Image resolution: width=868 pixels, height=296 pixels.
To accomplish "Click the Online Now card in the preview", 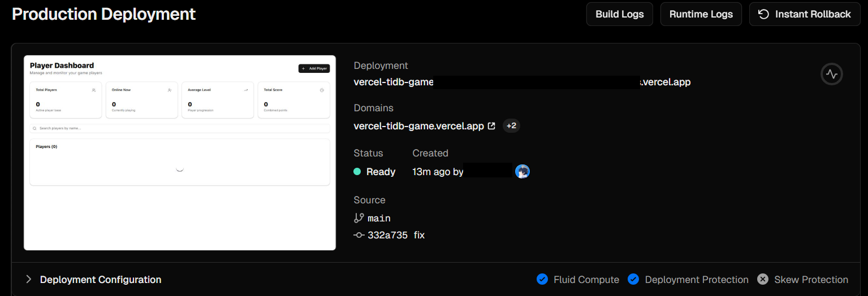I will tap(141, 100).
